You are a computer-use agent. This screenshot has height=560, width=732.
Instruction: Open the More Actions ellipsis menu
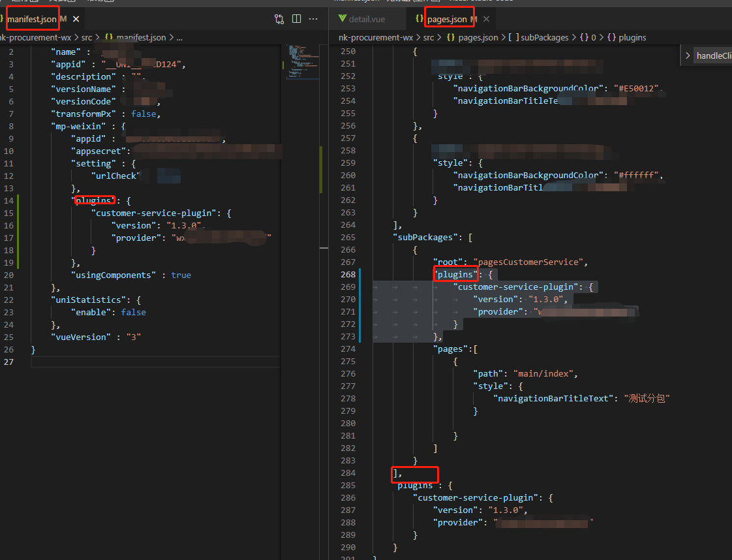click(x=314, y=19)
